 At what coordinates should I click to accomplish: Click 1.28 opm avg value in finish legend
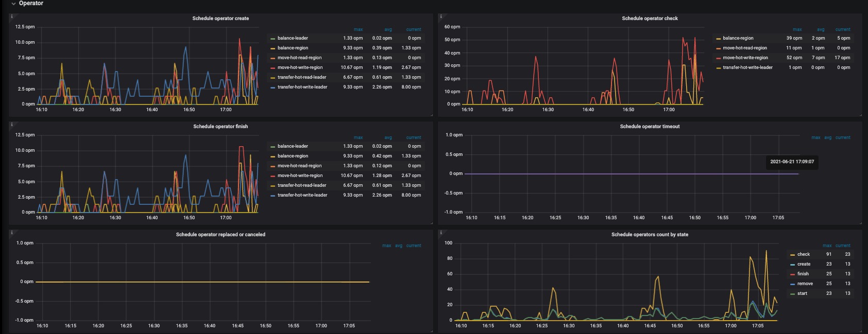point(382,175)
